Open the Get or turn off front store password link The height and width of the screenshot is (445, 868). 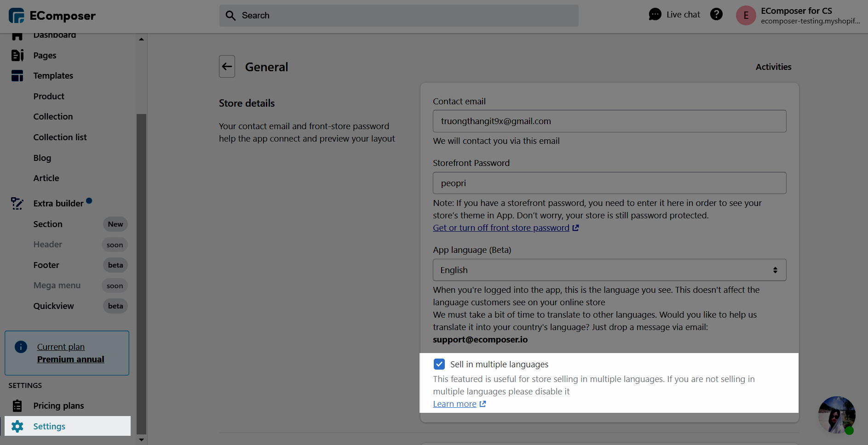[501, 227]
